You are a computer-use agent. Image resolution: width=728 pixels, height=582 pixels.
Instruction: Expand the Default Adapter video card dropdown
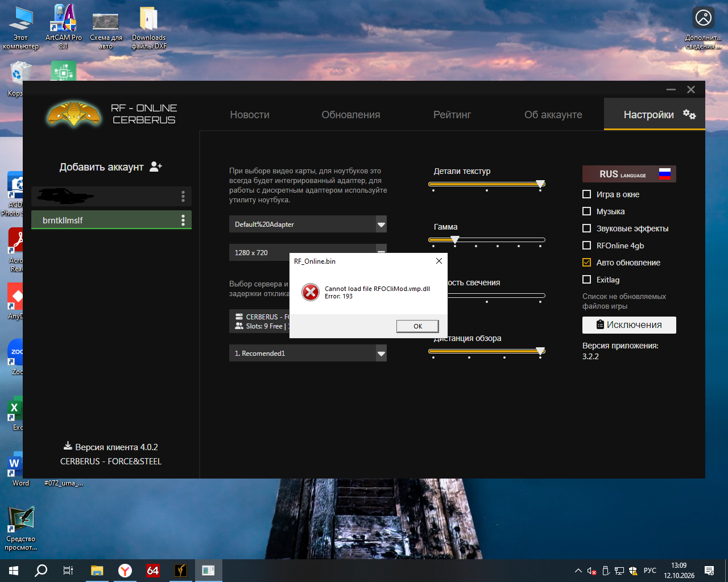[308, 224]
